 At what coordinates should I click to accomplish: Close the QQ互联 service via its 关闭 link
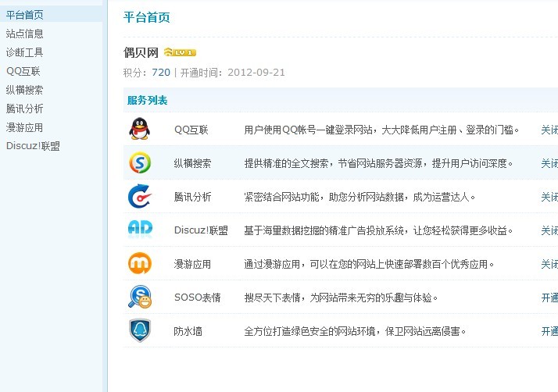pyautogui.click(x=549, y=130)
